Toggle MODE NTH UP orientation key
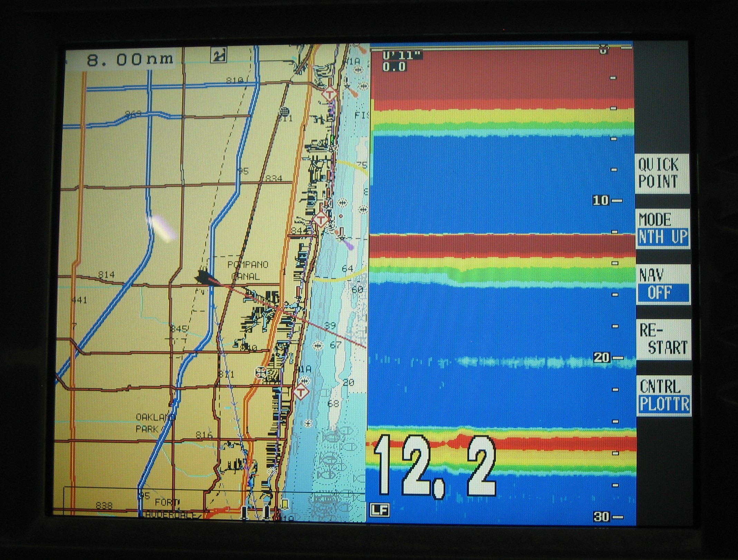 tap(663, 229)
